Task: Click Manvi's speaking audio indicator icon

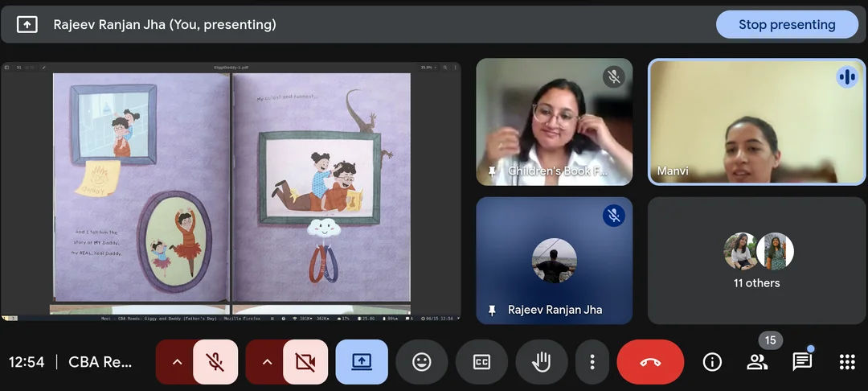Action: [847, 77]
